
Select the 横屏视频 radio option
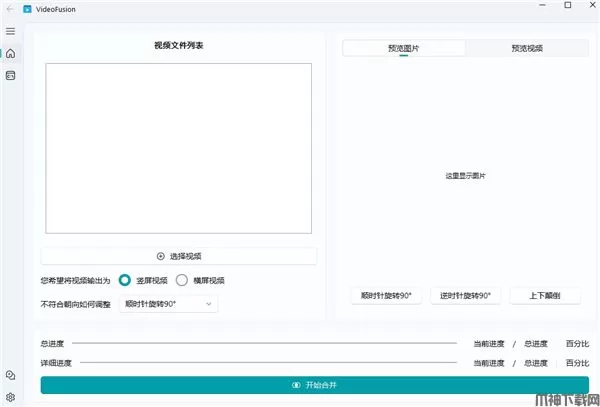pos(182,281)
